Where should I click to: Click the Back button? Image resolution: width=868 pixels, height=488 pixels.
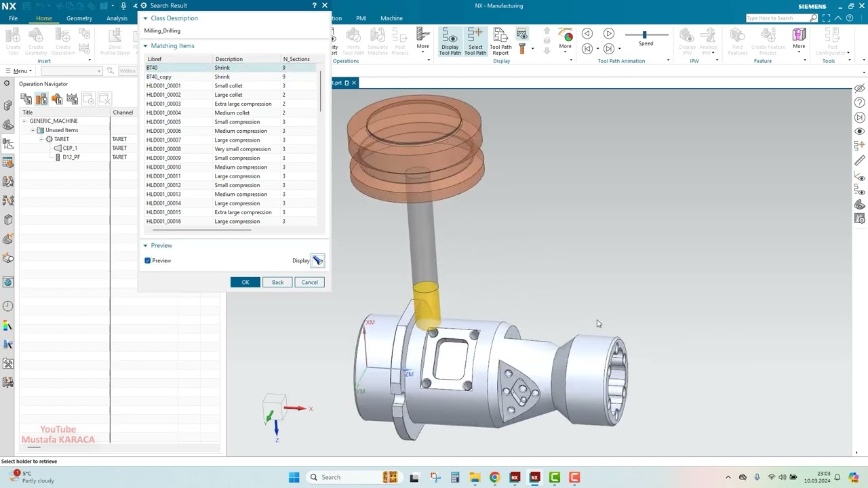tap(277, 283)
